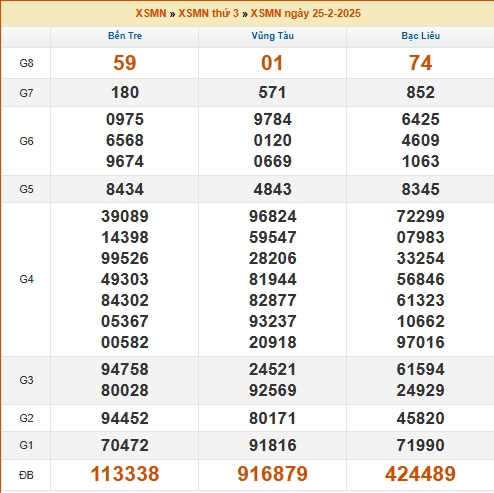Click G4 number 59547
The width and height of the screenshot is (494, 493).
pos(273,237)
